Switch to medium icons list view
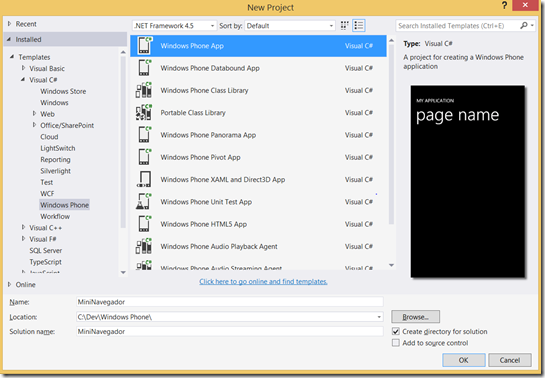 point(359,25)
